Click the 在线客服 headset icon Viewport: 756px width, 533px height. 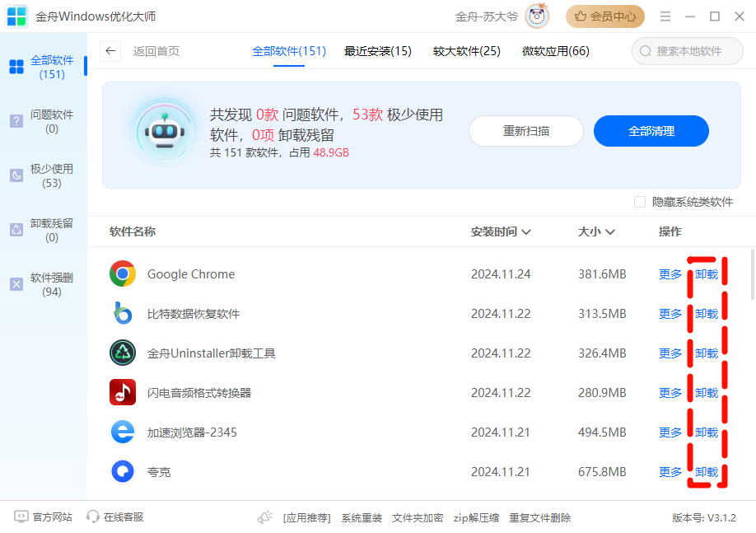(x=92, y=517)
